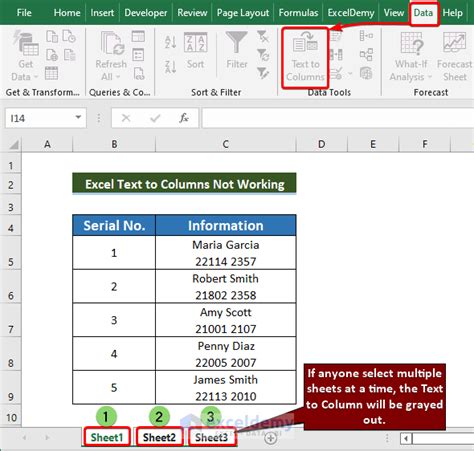Image resolution: width=474 pixels, height=451 pixels.
Task: Expand the Data Validation dropdown arrow
Action: (350, 73)
